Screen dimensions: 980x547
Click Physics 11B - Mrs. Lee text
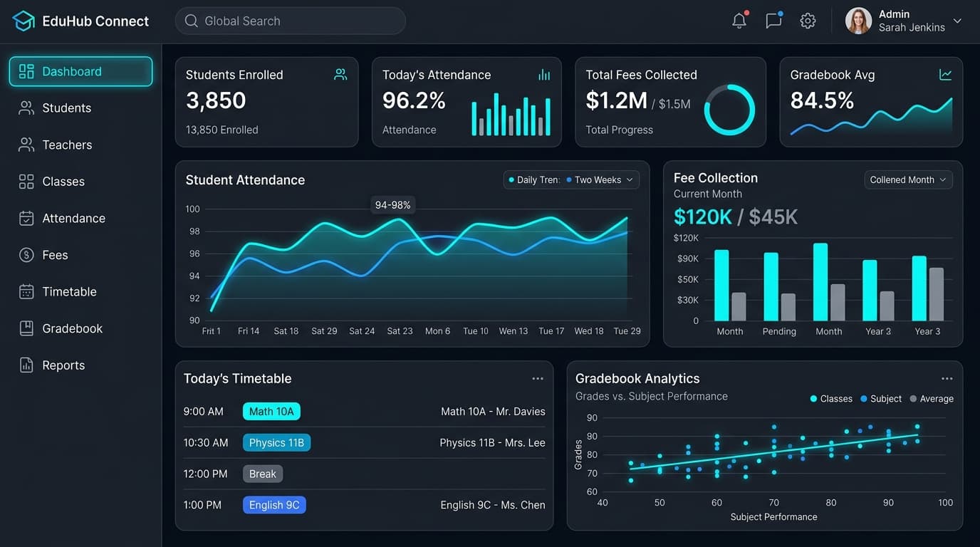(492, 443)
